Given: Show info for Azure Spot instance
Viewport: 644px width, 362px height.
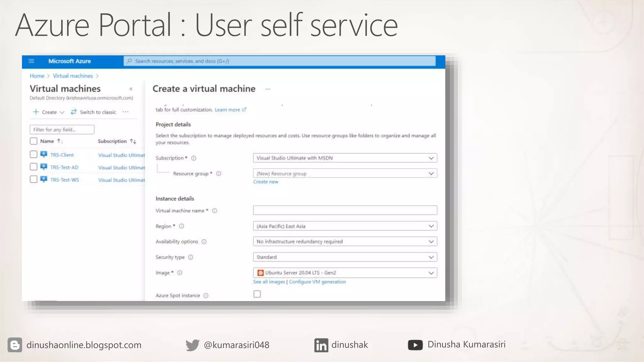Looking at the screenshot, I should (x=206, y=295).
